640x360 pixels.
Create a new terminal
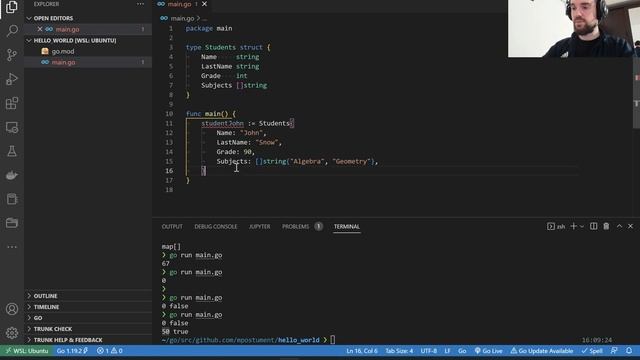pos(573,226)
